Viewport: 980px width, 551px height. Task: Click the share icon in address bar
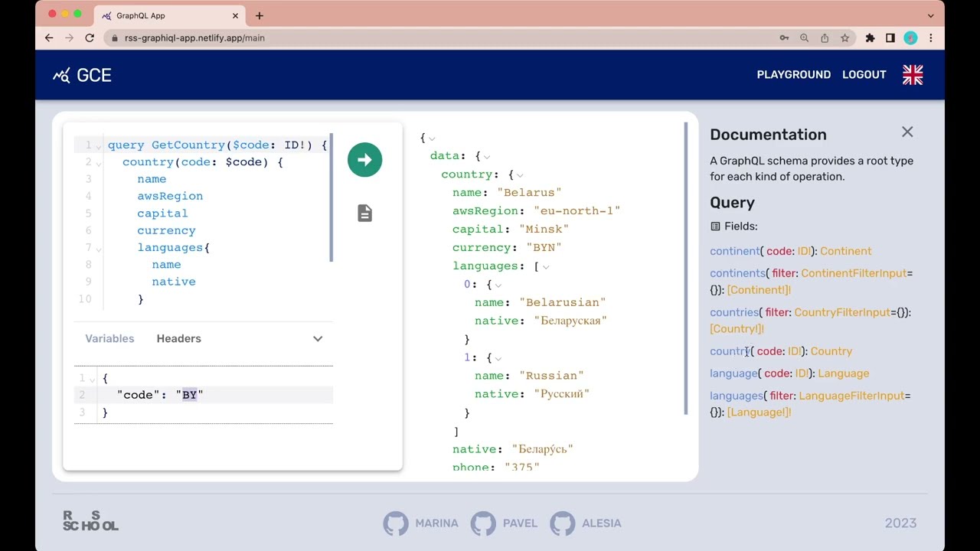(825, 37)
